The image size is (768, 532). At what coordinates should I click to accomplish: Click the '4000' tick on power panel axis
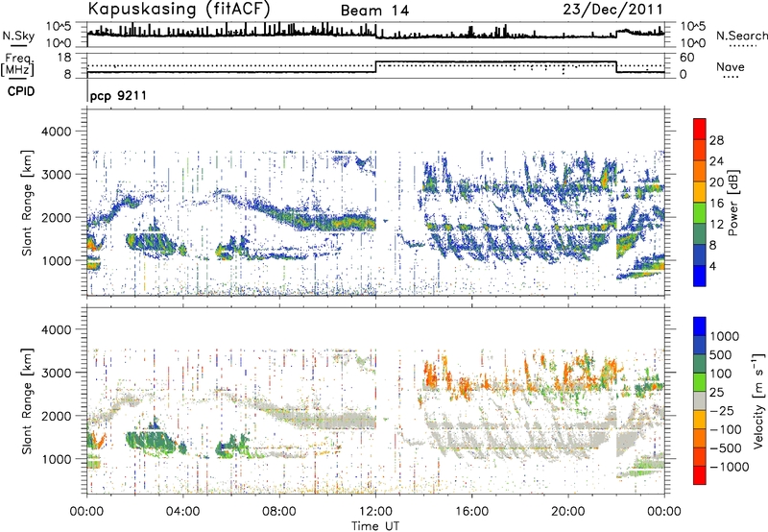57,132
